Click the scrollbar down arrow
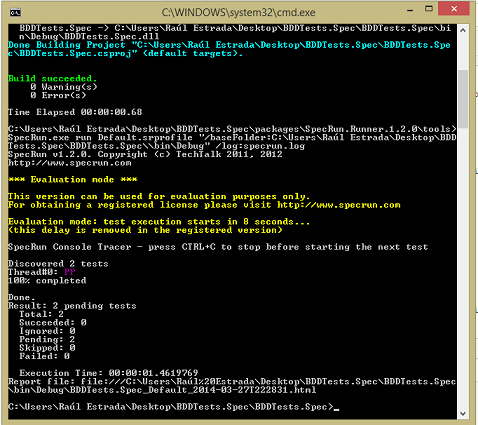This screenshot has height=425, width=478. (462, 413)
